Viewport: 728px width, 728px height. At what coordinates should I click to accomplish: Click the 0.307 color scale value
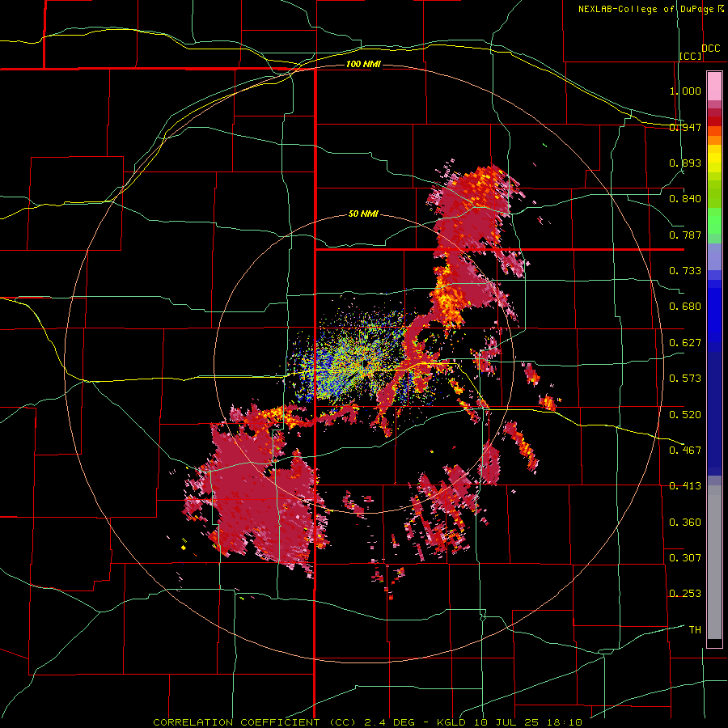click(685, 558)
